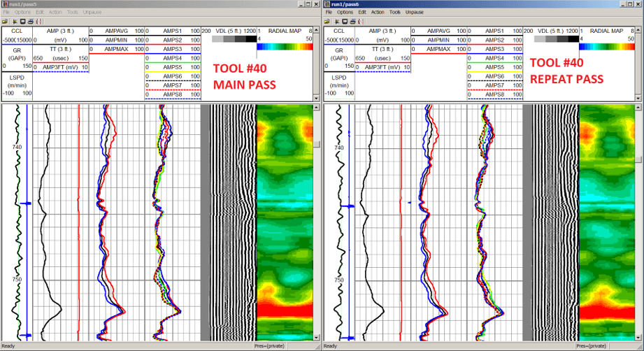Open the File menu in run1/pass6 window

pyautogui.click(x=329, y=13)
